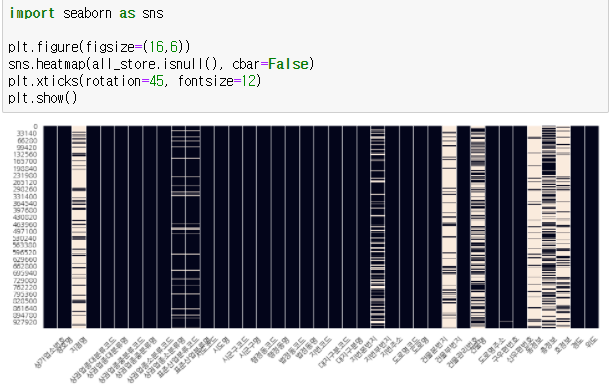The width and height of the screenshot is (610, 390).
Task: Click the '927920' y-axis tick label
Action: tap(25, 322)
